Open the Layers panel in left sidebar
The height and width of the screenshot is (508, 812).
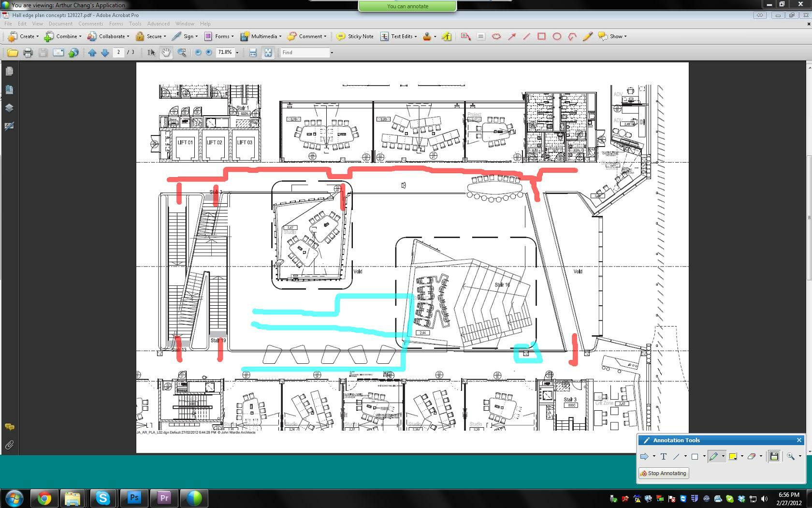[x=9, y=108]
